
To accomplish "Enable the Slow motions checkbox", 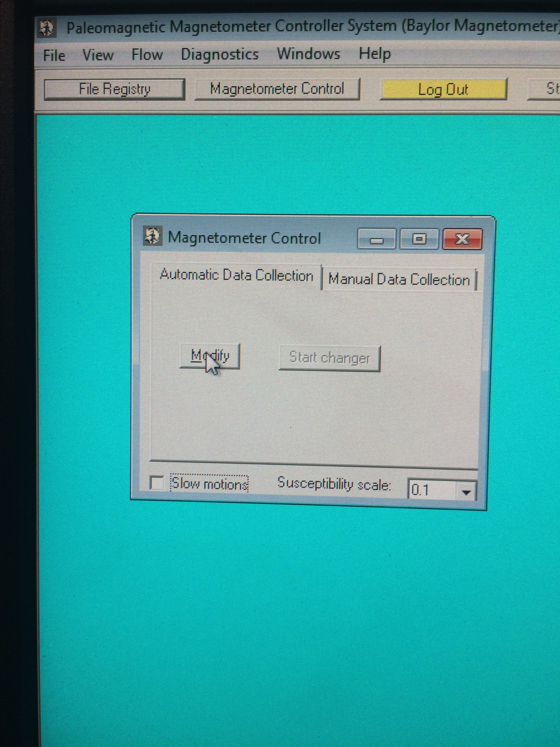I will (156, 483).
